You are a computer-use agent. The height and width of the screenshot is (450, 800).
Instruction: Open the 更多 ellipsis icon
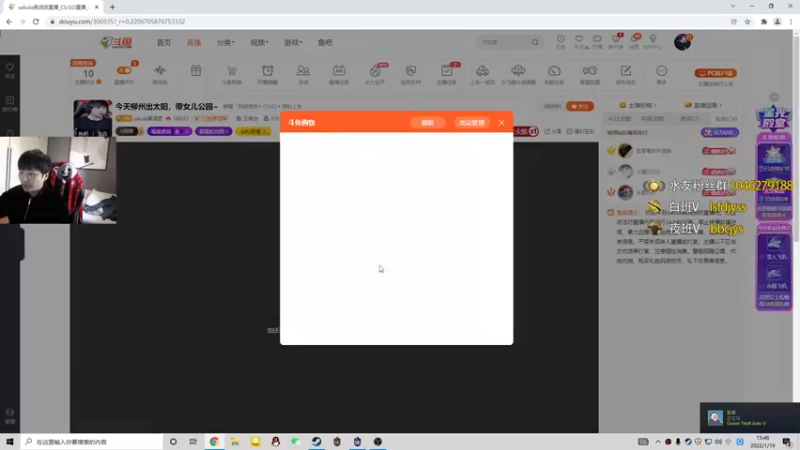click(661, 73)
